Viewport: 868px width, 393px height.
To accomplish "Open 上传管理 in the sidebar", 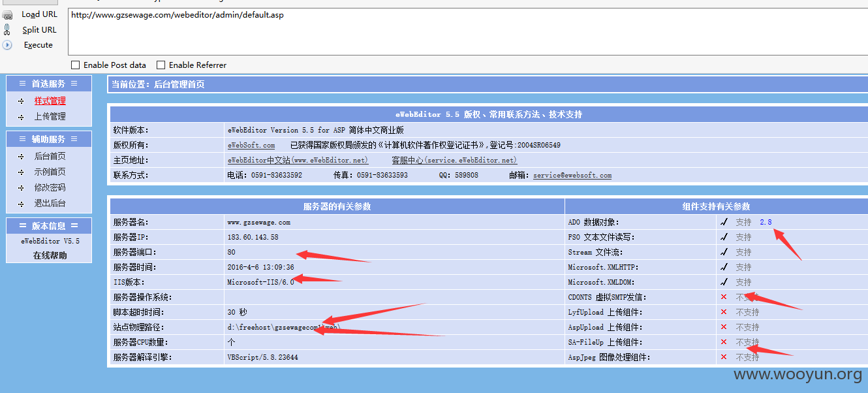I will coord(50,116).
